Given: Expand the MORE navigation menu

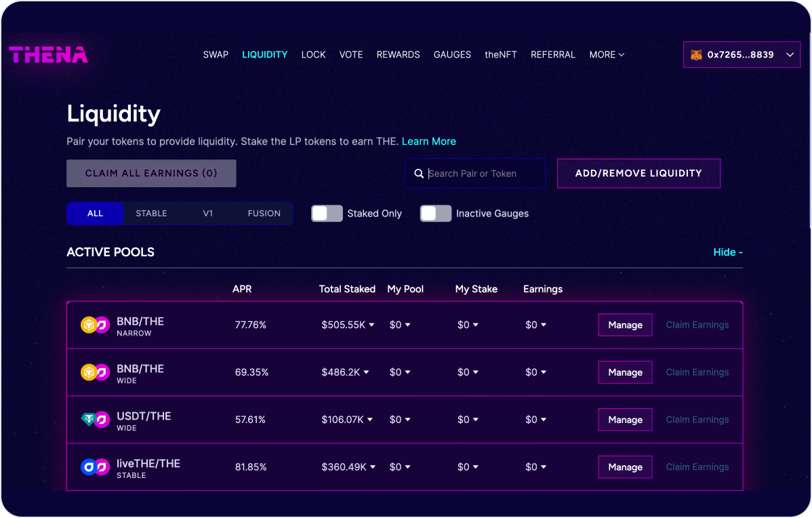Looking at the screenshot, I should 607,54.
